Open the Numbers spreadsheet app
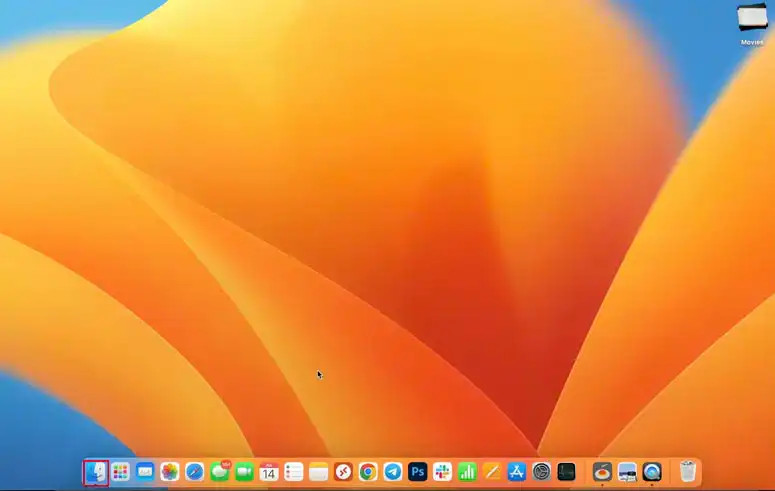Image resolution: width=775 pixels, height=491 pixels. 467,472
